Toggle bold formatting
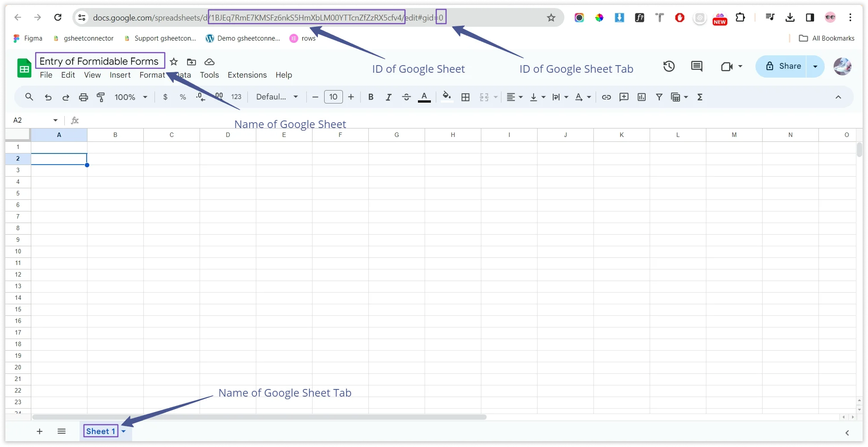Viewport: 868px width, 447px height. (x=371, y=97)
